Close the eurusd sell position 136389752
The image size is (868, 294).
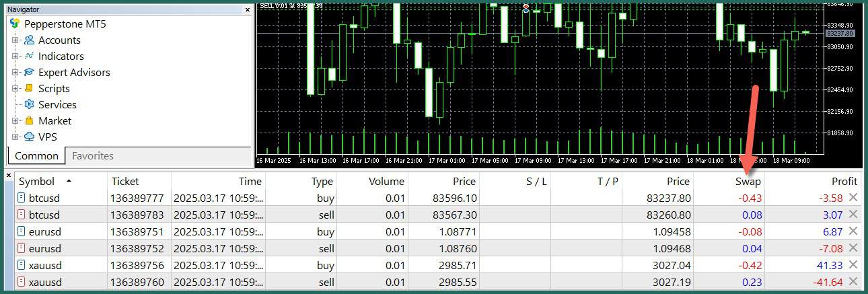(x=853, y=249)
